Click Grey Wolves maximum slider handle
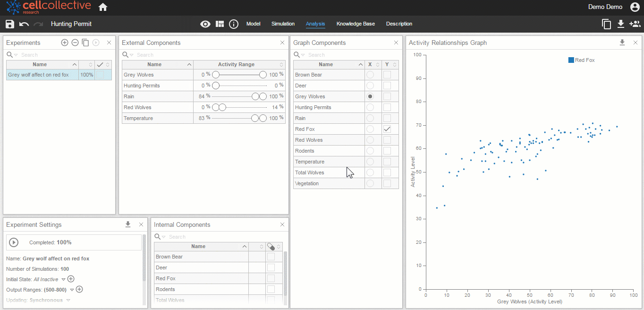This screenshot has width=644, height=310. (263, 75)
